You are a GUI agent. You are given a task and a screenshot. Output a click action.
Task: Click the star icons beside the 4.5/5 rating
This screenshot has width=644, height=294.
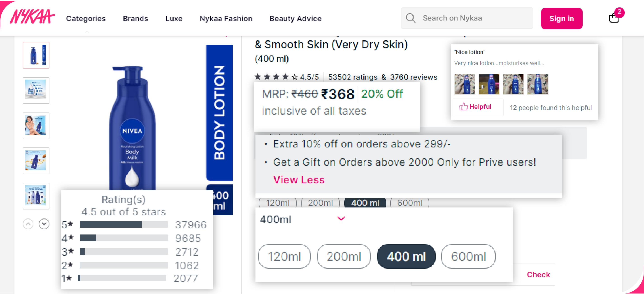pyautogui.click(x=275, y=77)
